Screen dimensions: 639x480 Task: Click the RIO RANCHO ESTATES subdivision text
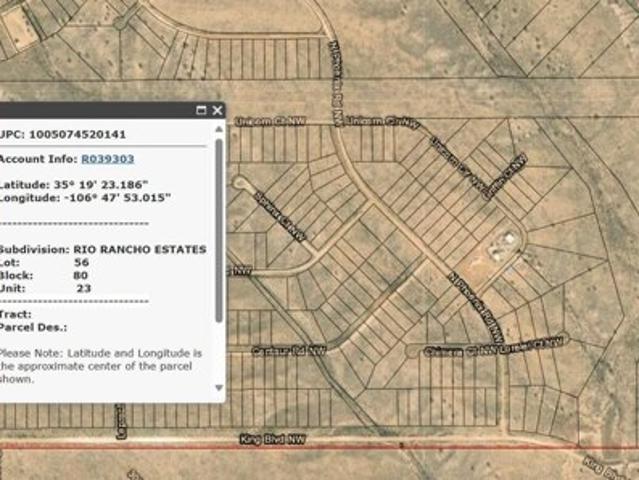tap(140, 248)
